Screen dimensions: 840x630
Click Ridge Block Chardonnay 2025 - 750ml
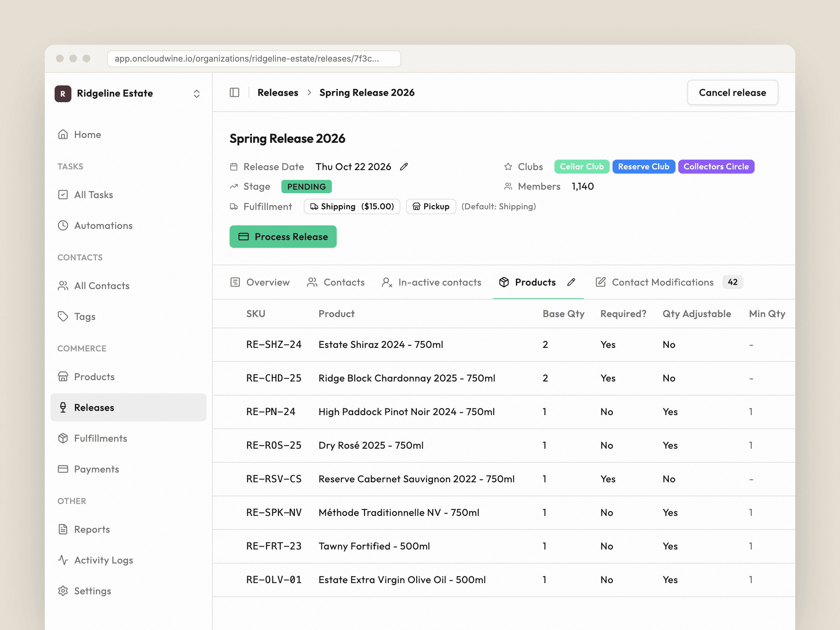[x=407, y=378]
